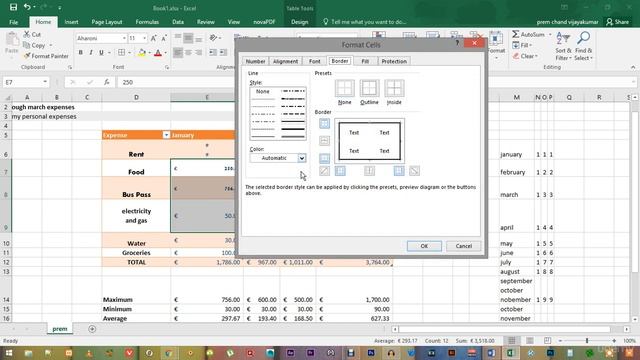The height and width of the screenshot is (360, 640).
Task: Open the border Color Automatic dropdown
Action: tap(301, 158)
